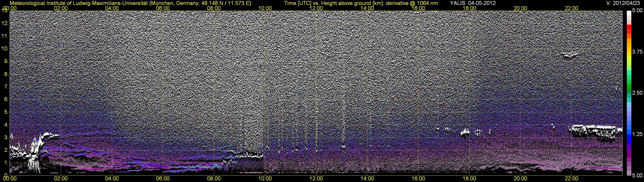
Task: Click the 08:00 label on the bottom time axis
Action: click(214, 179)
